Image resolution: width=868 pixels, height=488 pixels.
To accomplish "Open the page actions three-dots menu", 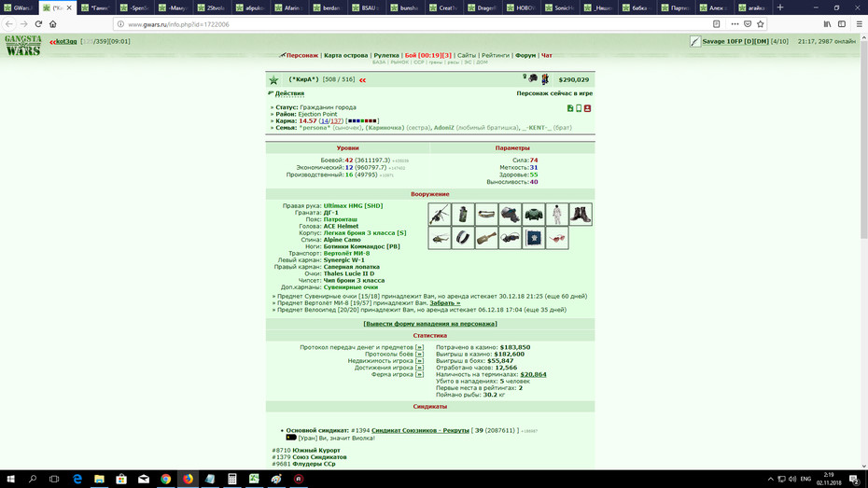I will click(735, 23).
